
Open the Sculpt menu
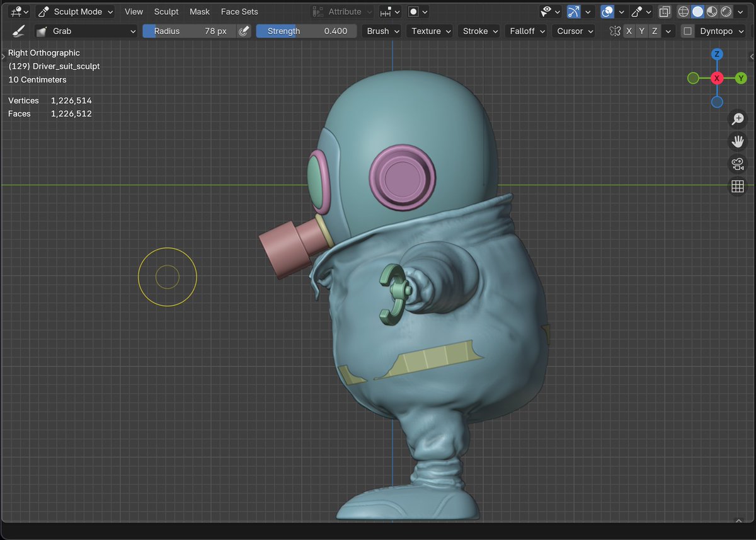(x=166, y=11)
